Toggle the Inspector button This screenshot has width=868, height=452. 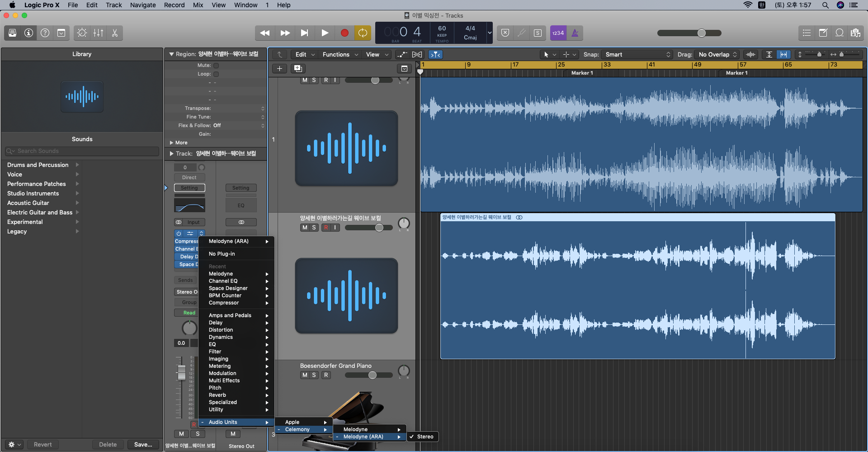point(29,33)
